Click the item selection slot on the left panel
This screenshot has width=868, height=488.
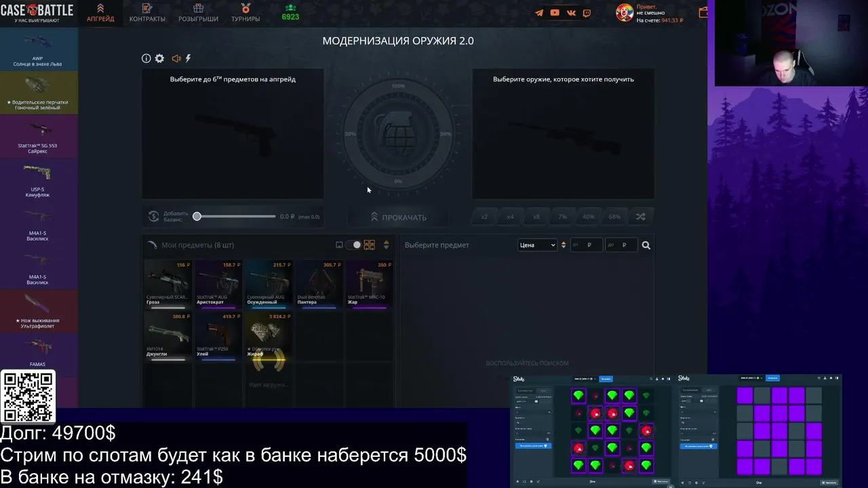point(233,134)
